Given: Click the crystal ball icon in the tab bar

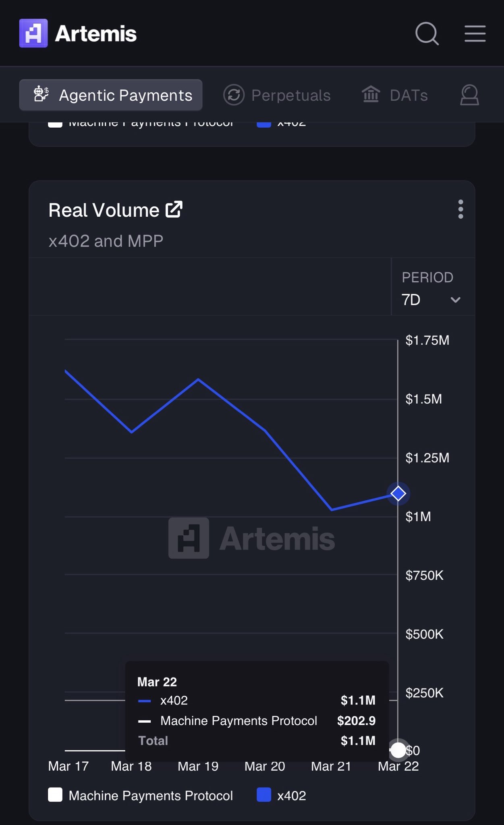Looking at the screenshot, I should (469, 95).
